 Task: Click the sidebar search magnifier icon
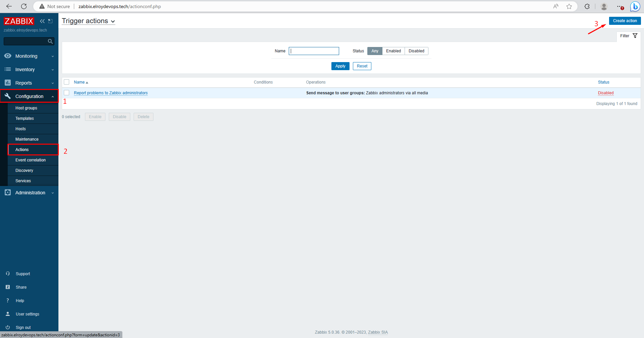[x=50, y=41]
